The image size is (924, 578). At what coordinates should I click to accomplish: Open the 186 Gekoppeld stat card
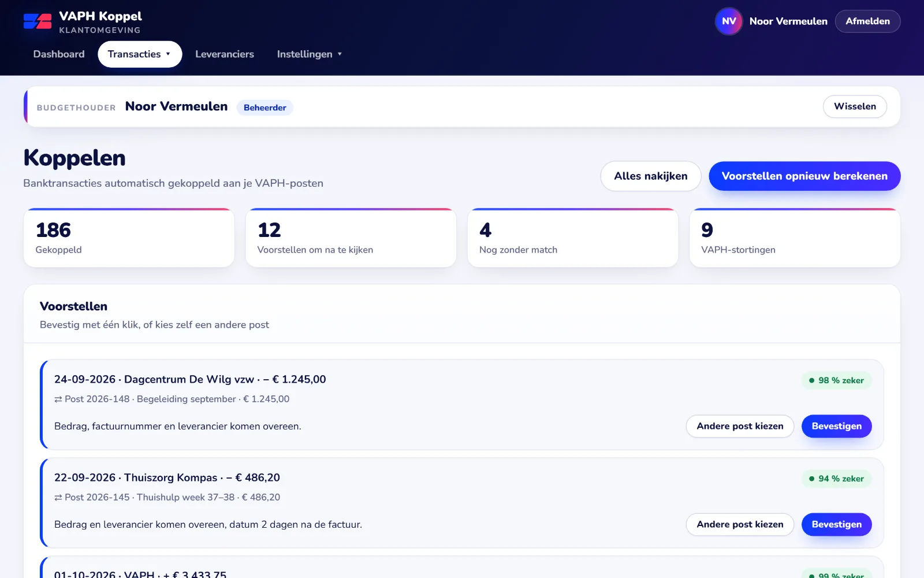point(129,238)
